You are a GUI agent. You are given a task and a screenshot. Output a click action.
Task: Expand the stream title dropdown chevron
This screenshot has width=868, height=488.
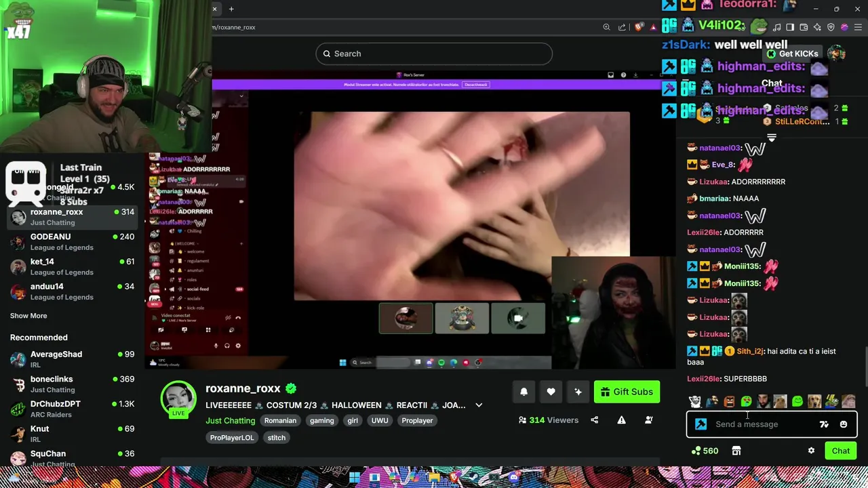[479, 405]
